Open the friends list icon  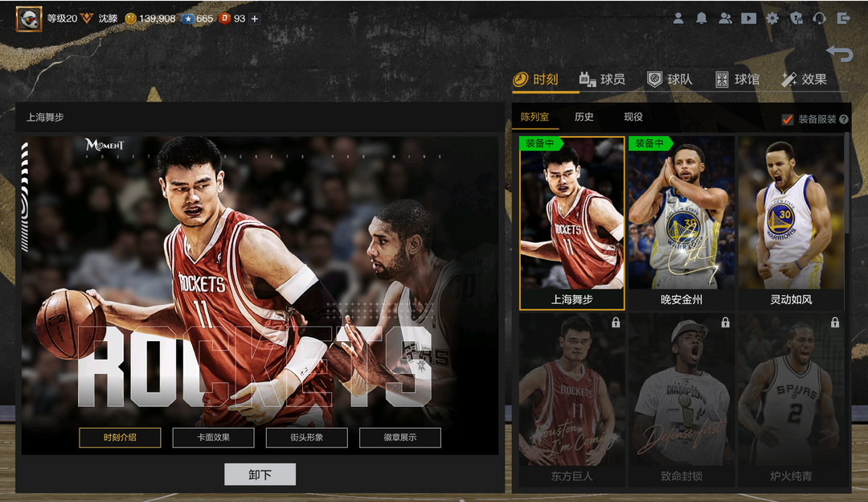pyautogui.click(x=725, y=19)
